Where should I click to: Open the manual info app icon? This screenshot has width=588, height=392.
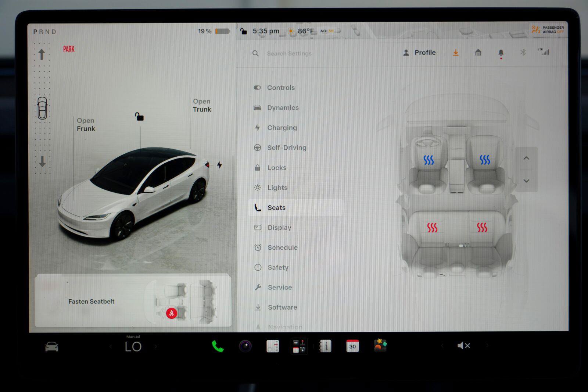click(325, 346)
